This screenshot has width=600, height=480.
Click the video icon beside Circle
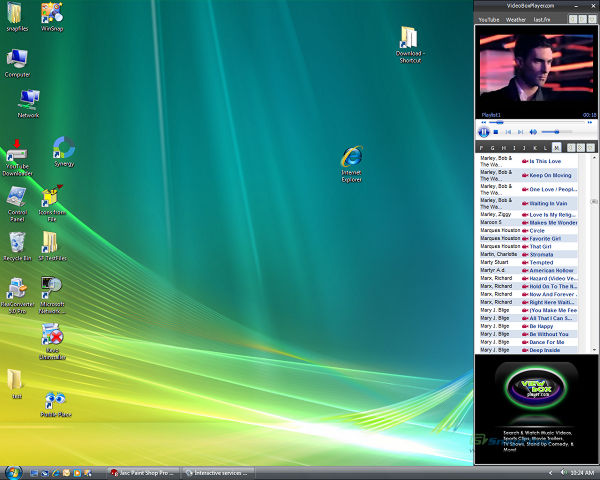coord(525,231)
